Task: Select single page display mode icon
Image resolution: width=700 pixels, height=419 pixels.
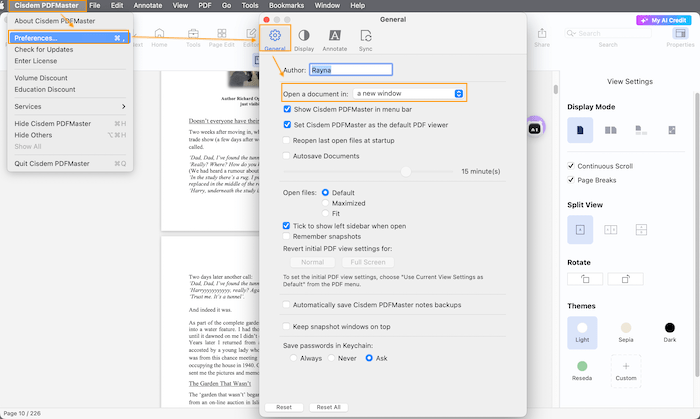Action: 580,130
